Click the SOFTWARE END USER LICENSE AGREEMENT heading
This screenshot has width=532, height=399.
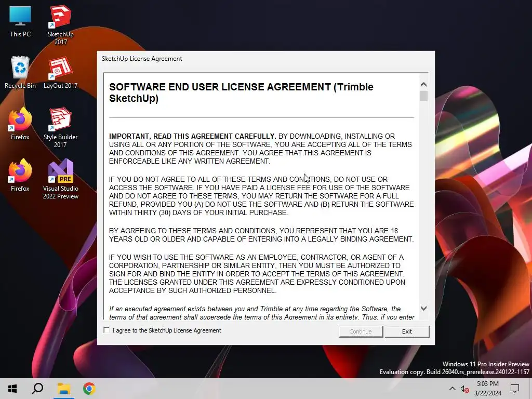point(241,92)
